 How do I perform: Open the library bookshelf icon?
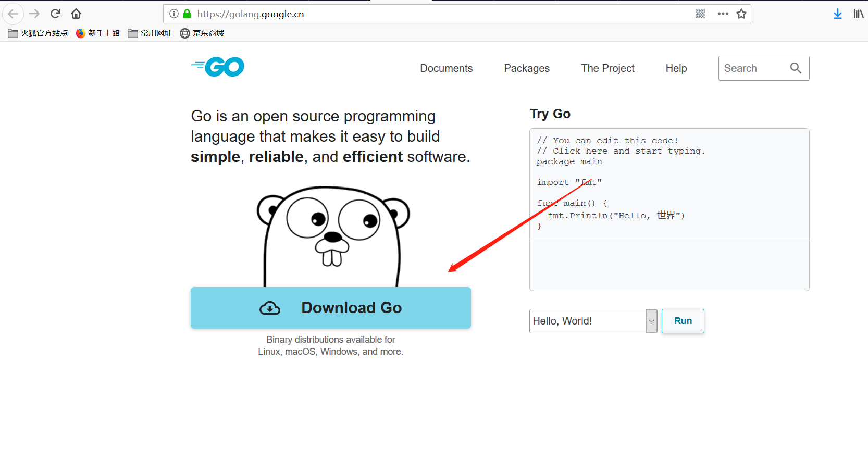pos(859,14)
